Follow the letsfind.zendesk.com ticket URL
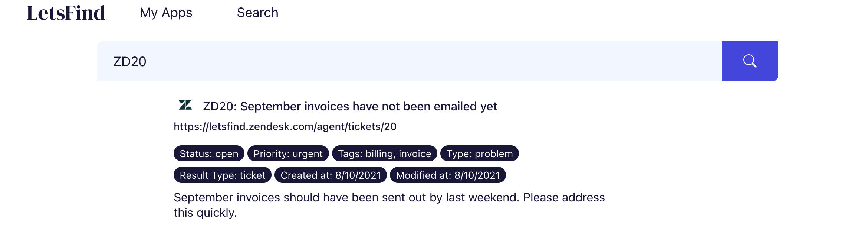Screen dimensions: 868x249 point(285,127)
